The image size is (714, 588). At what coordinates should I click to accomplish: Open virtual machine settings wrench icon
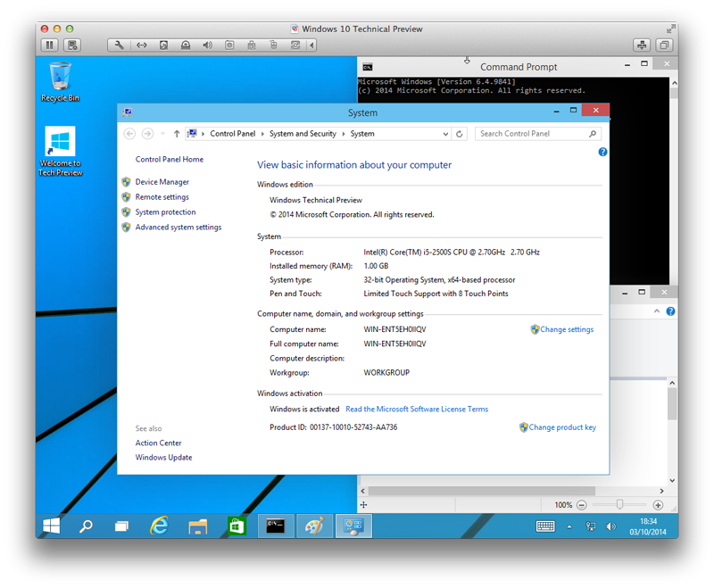(x=120, y=45)
